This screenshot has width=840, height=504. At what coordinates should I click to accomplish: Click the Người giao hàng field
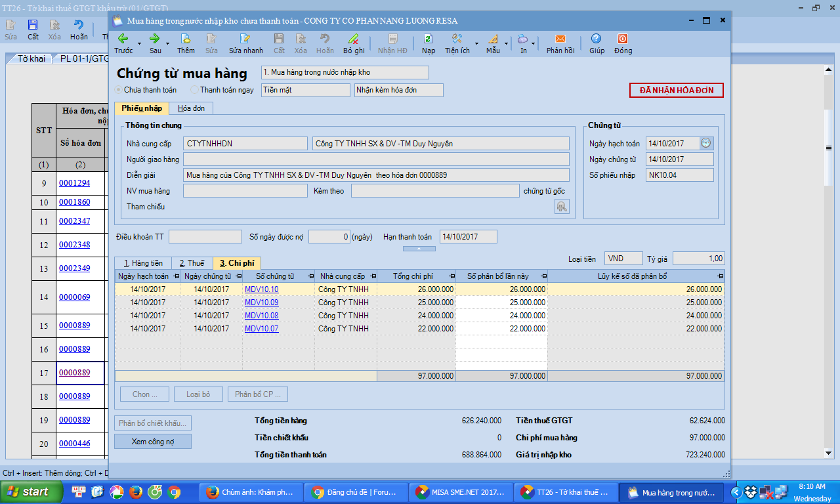click(x=376, y=159)
